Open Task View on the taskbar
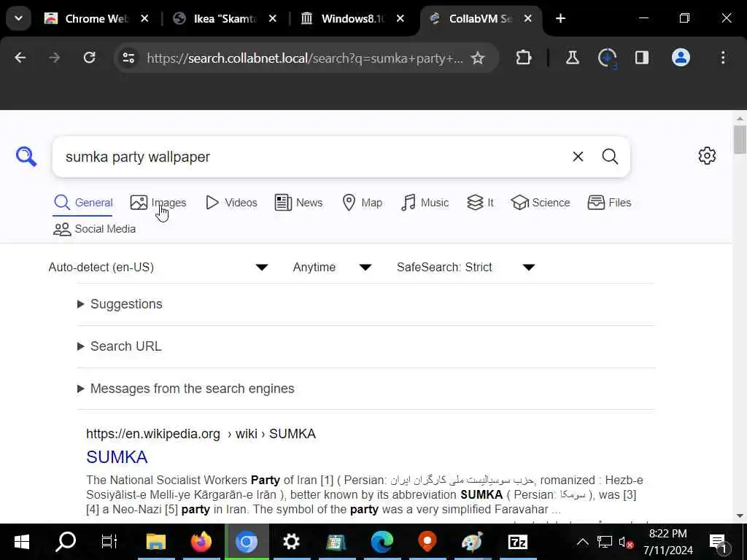 109,542
